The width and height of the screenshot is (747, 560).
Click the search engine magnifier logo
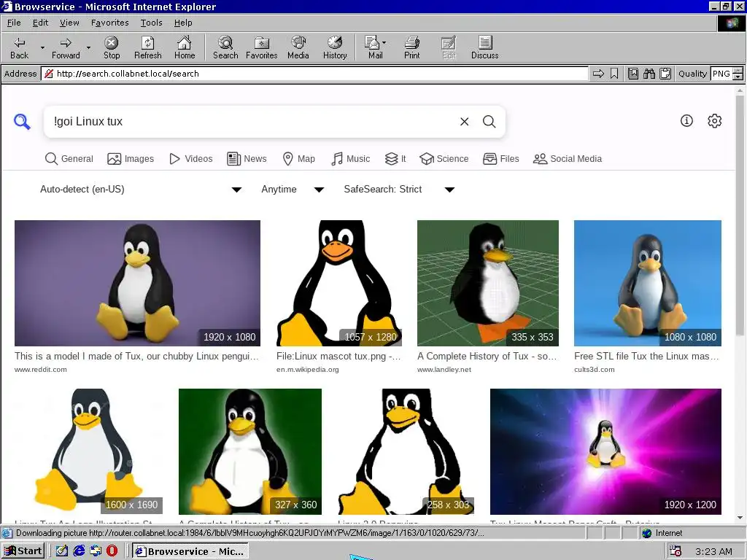tap(22, 122)
